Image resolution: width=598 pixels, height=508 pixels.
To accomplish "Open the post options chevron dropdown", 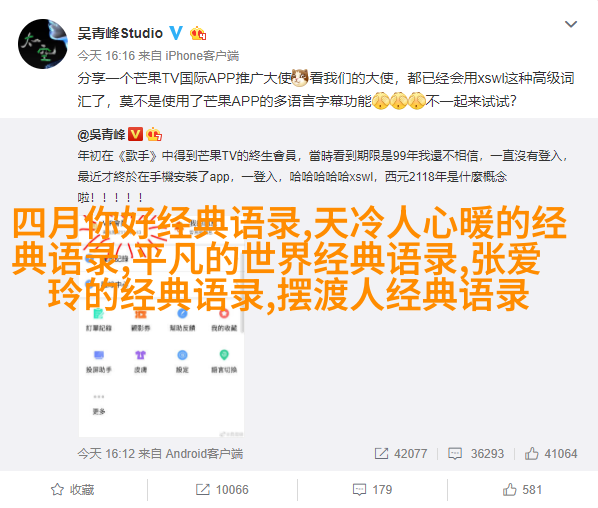I will pyautogui.click(x=571, y=24).
